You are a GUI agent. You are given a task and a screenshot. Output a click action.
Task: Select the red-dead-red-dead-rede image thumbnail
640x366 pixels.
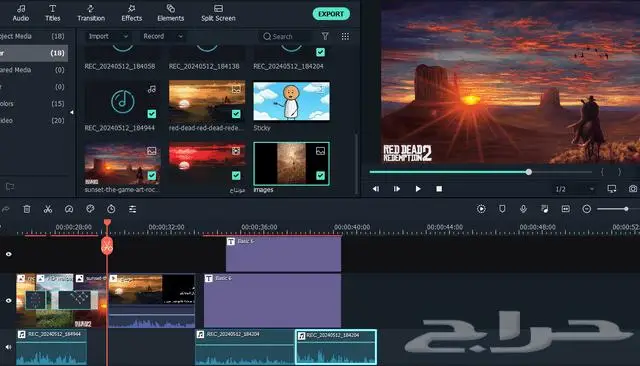[207, 101]
